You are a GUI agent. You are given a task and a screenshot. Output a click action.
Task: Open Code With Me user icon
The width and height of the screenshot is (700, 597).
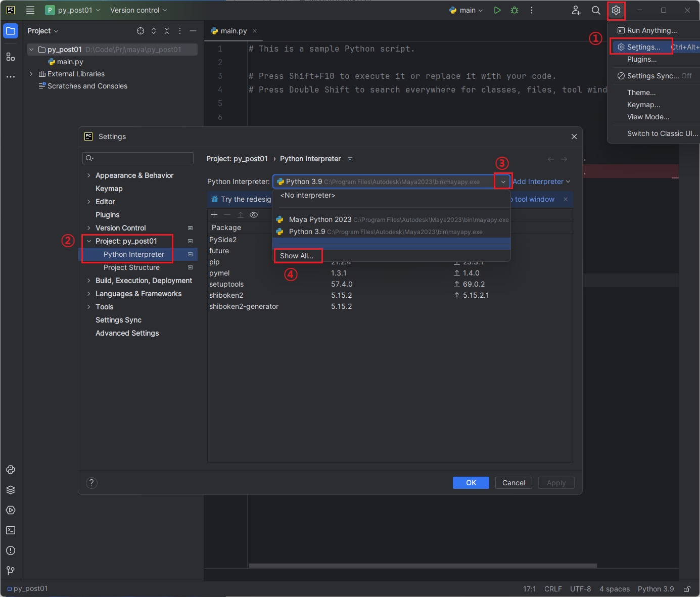pyautogui.click(x=576, y=10)
